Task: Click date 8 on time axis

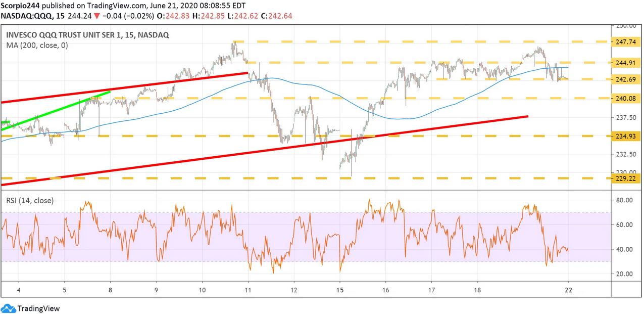Action: [x=110, y=289]
